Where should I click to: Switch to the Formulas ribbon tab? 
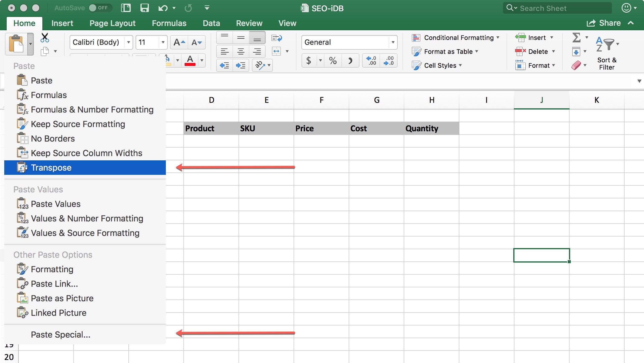(169, 23)
